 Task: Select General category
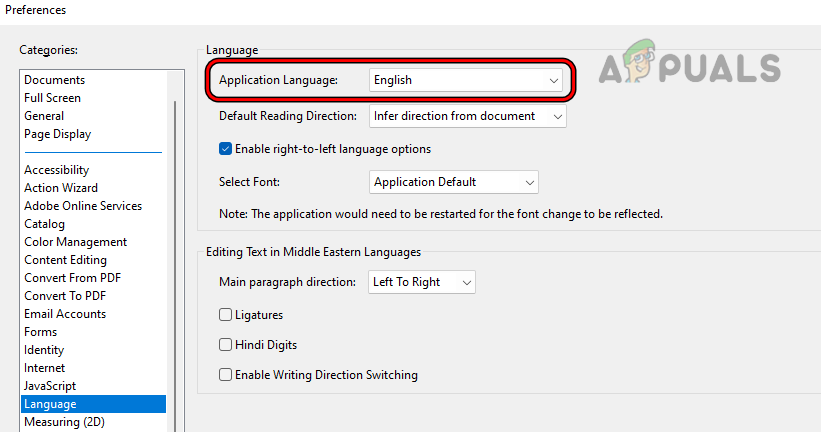pyautogui.click(x=44, y=116)
